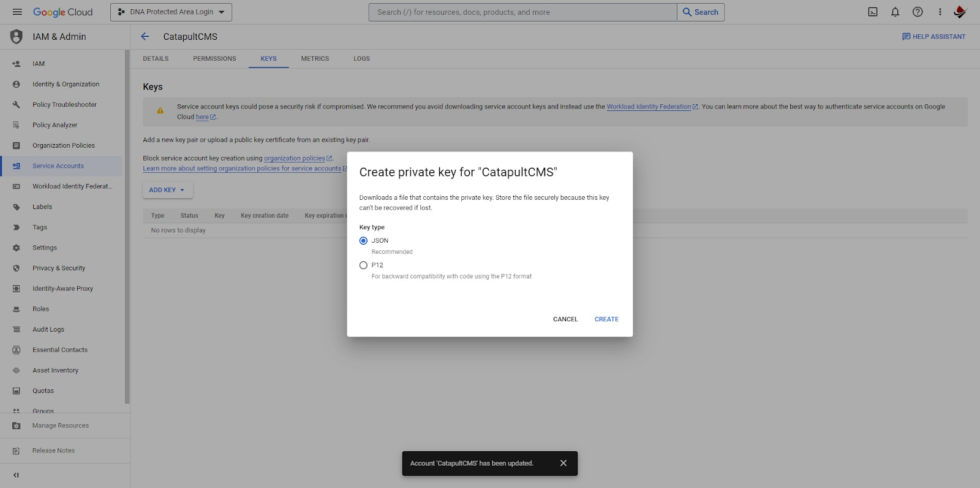Screen dimensions: 980x488
Task: Open the help question mark menu
Action: point(918,12)
